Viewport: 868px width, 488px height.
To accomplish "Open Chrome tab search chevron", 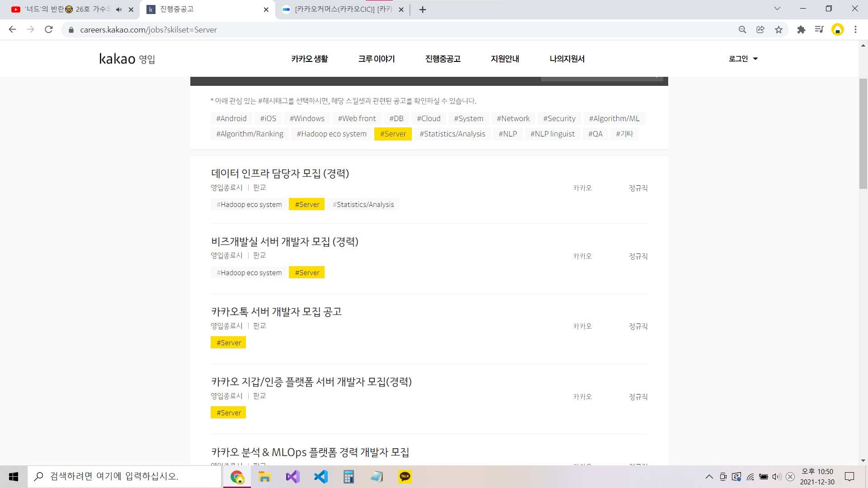I will pos(777,9).
